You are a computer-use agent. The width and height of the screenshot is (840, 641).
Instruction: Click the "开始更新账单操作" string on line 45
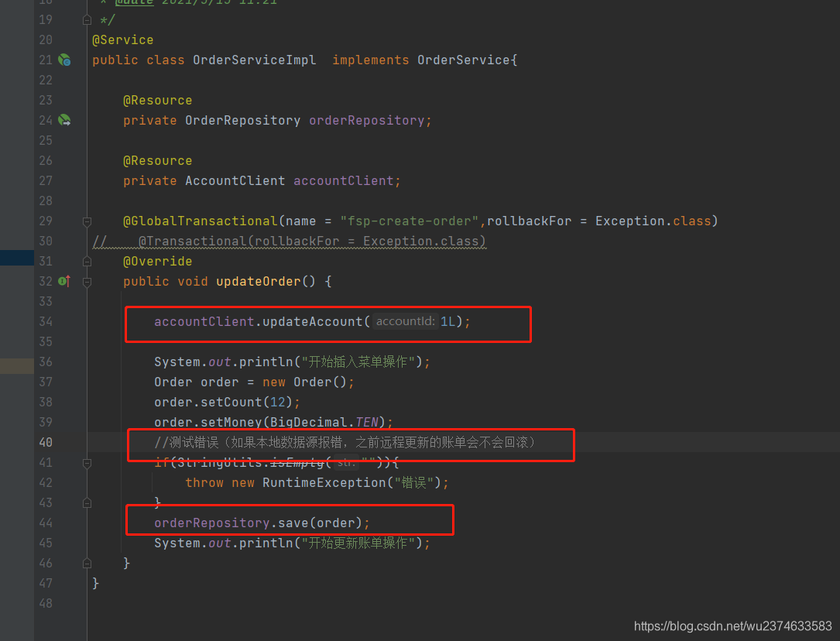point(358,543)
